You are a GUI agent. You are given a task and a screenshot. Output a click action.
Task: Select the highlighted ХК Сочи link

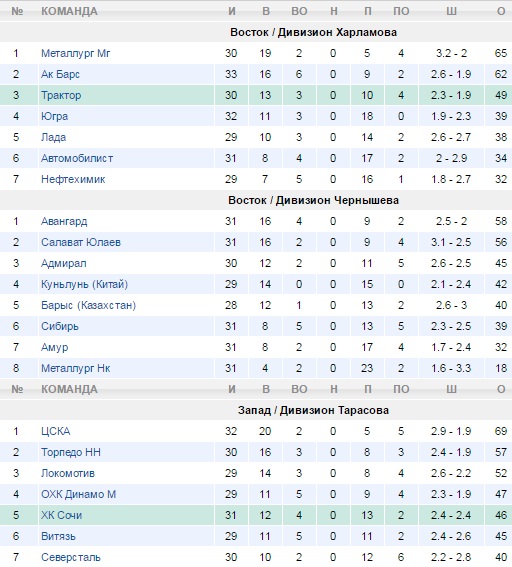[x=61, y=515]
